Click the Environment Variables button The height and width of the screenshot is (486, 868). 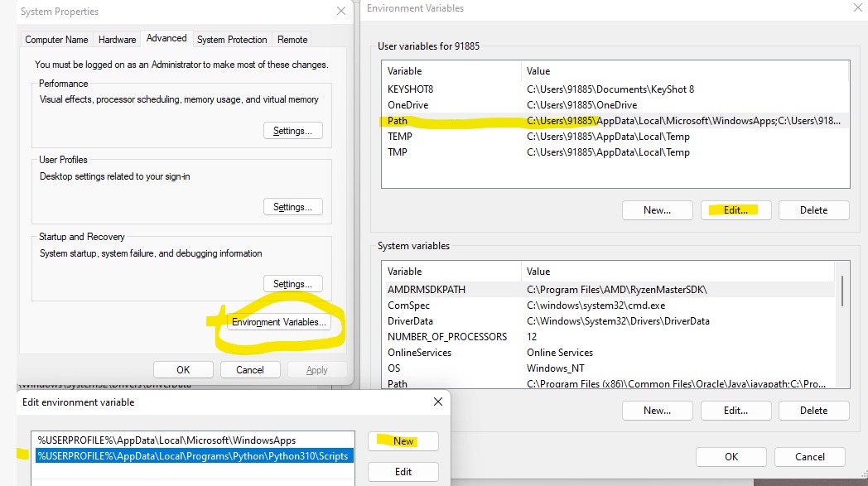coord(279,322)
